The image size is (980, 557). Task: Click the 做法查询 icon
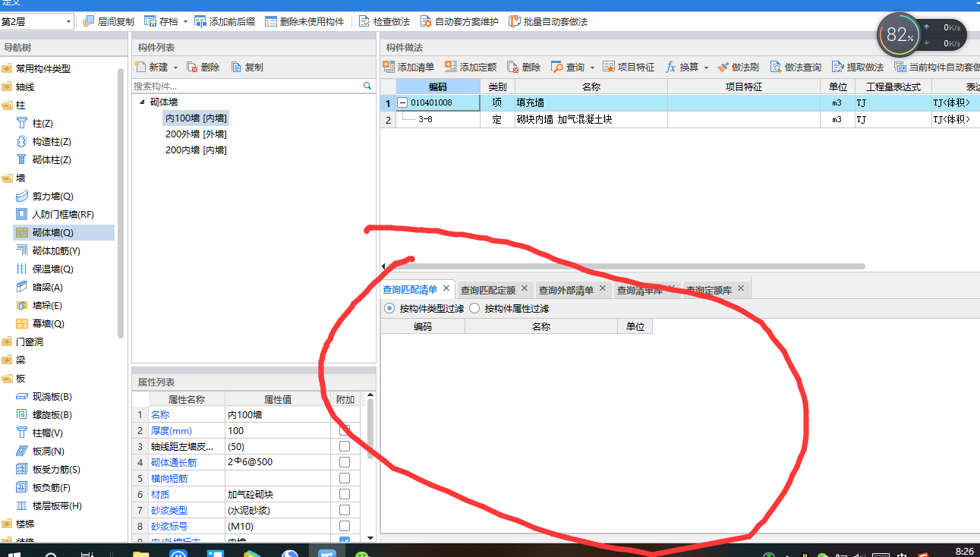775,67
